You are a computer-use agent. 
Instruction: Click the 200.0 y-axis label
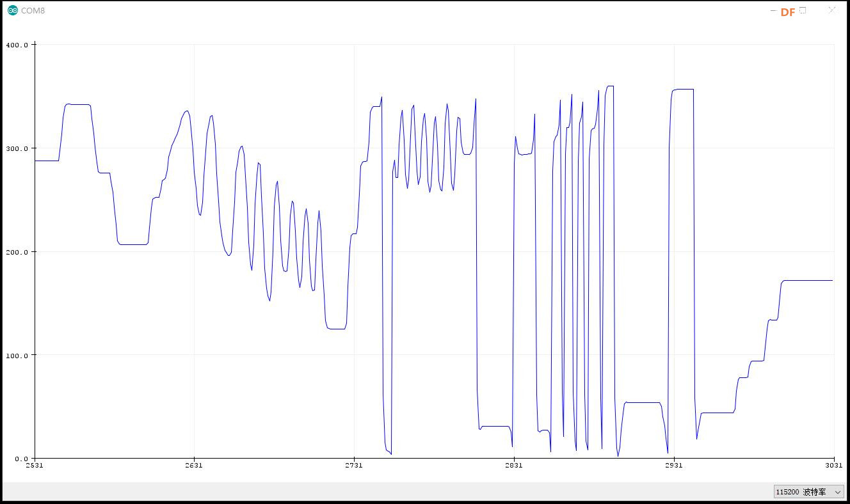17,252
